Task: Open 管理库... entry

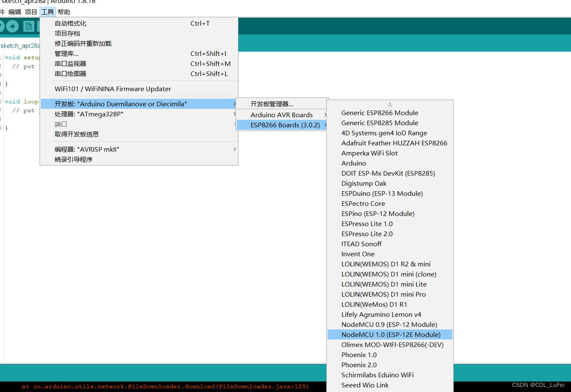Action: tap(139, 54)
